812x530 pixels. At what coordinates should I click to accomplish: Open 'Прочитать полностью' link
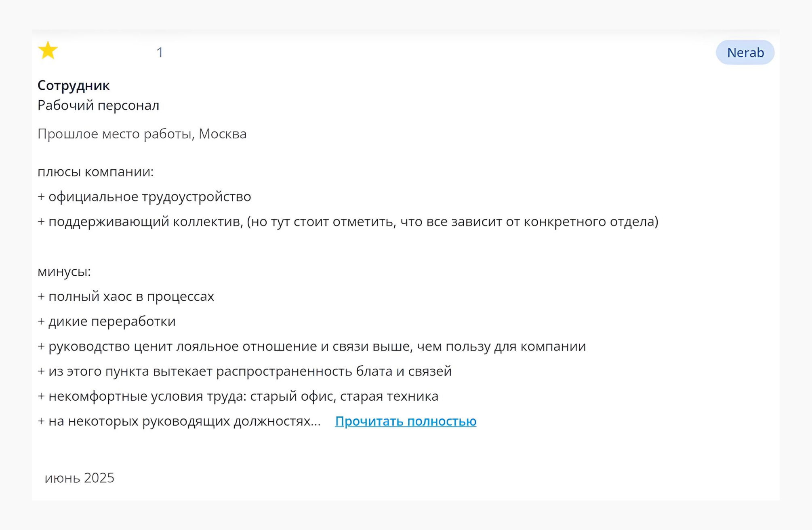[x=406, y=421]
